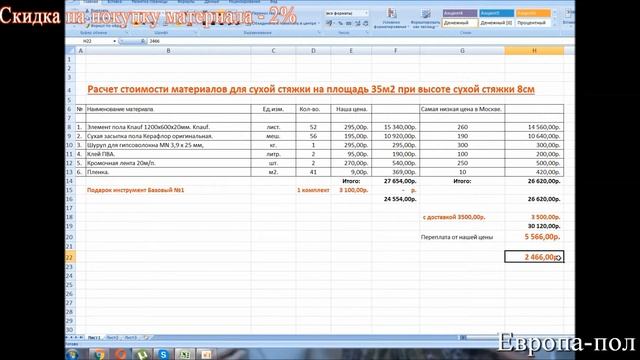Open Format as Table (Форматировать как таблицу)
The image size is (640, 360).
425,18
